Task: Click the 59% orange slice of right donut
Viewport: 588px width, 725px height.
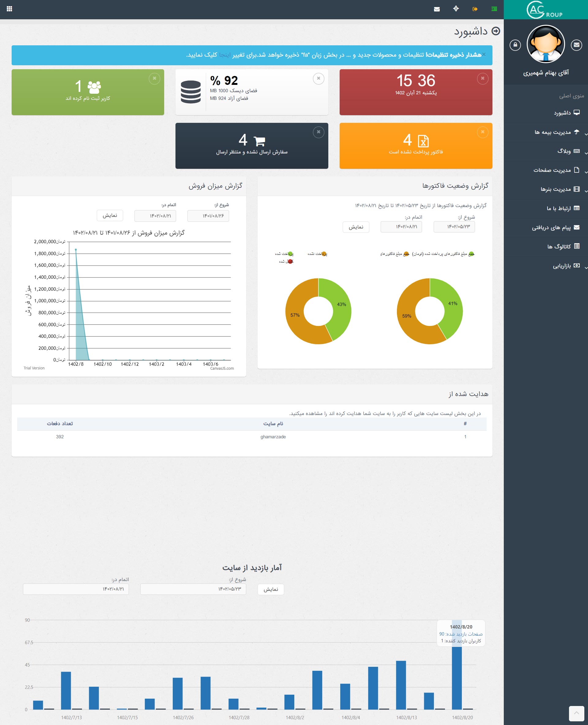Action: click(x=406, y=316)
